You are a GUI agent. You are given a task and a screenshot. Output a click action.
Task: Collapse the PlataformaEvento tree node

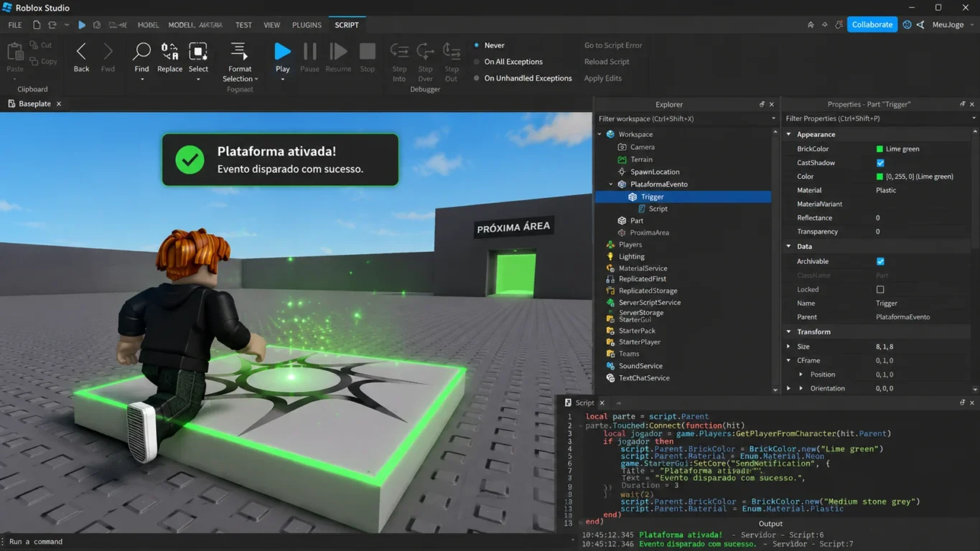pyautogui.click(x=612, y=184)
